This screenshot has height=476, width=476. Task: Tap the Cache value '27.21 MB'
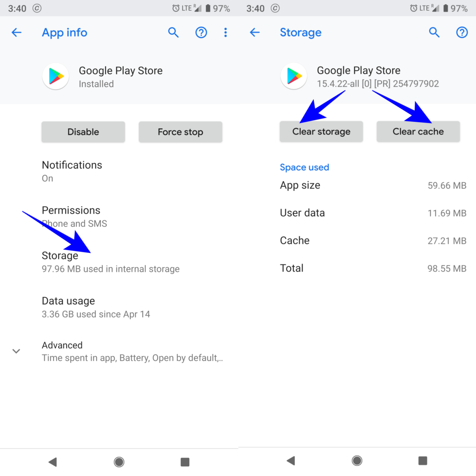click(447, 241)
